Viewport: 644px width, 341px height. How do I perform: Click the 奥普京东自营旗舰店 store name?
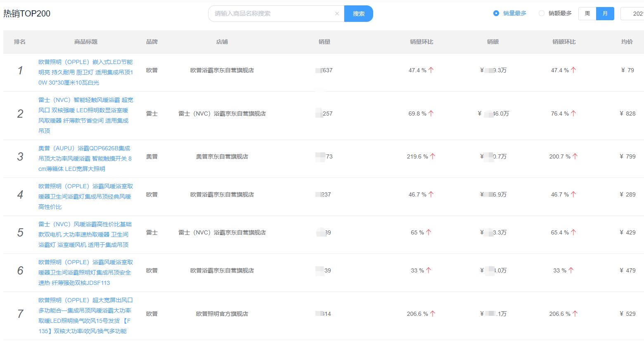(x=223, y=156)
